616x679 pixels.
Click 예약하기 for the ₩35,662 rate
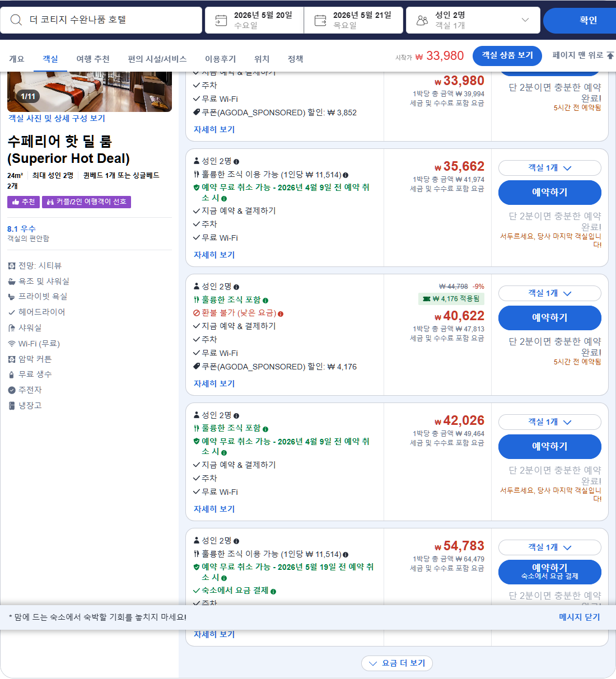(549, 192)
